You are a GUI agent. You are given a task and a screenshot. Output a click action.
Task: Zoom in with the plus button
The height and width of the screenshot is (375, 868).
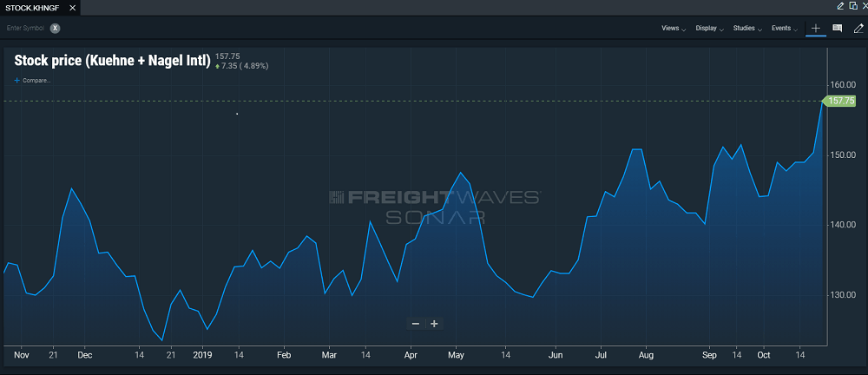(x=434, y=324)
